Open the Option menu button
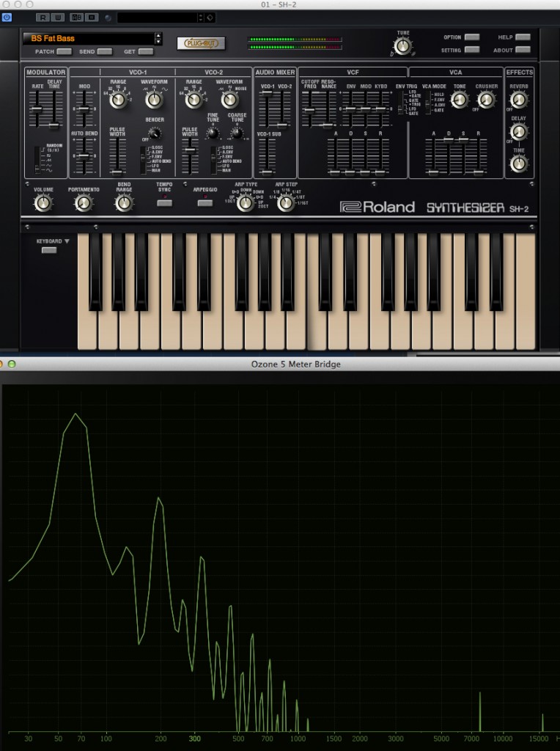This screenshot has width=560, height=751. tap(472, 37)
